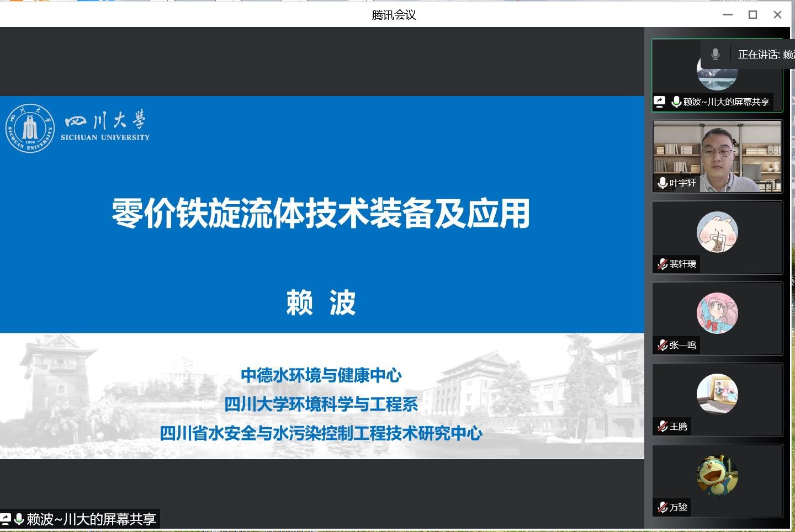Screen dimensions: 795x532
Task: Click the microphone icon in 赖波's participant tile
Action: click(676, 102)
